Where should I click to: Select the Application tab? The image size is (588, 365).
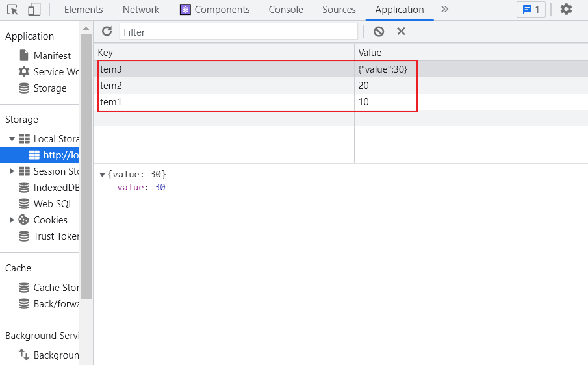400,10
